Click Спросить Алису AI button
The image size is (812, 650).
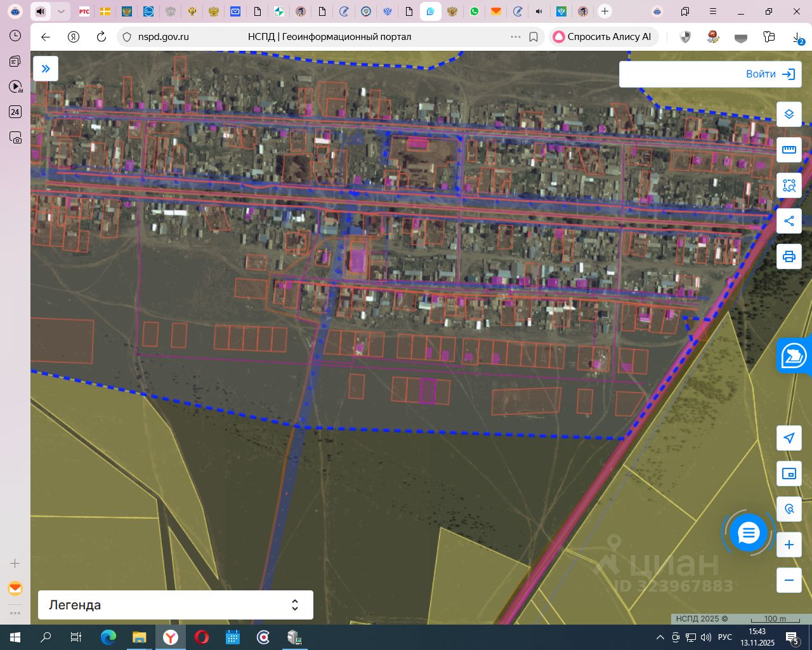[604, 37]
